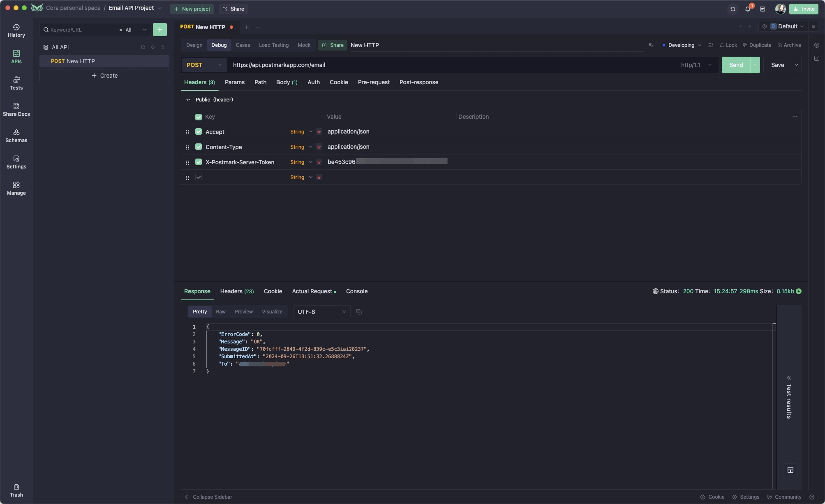Open the Default environment dropdown
The image size is (825, 504).
click(787, 26)
